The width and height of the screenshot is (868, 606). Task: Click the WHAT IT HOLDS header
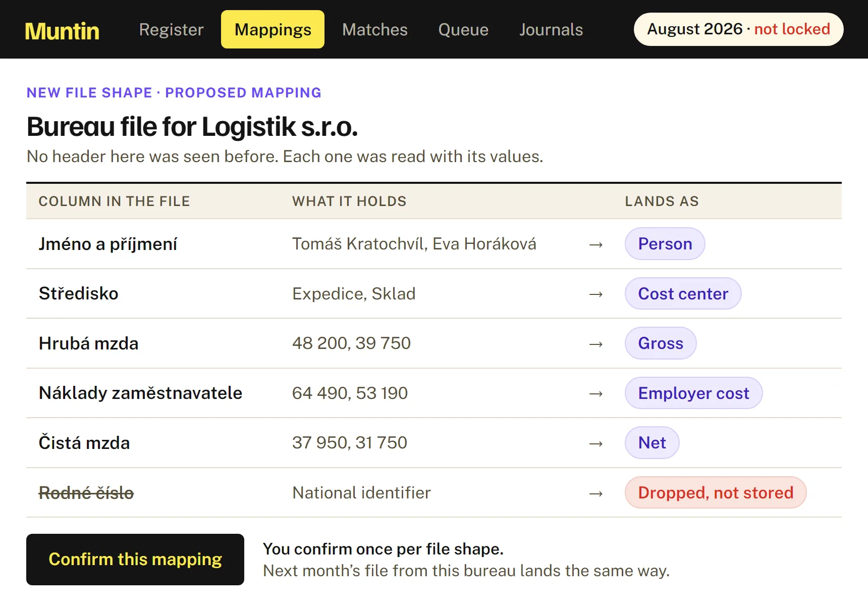(349, 201)
